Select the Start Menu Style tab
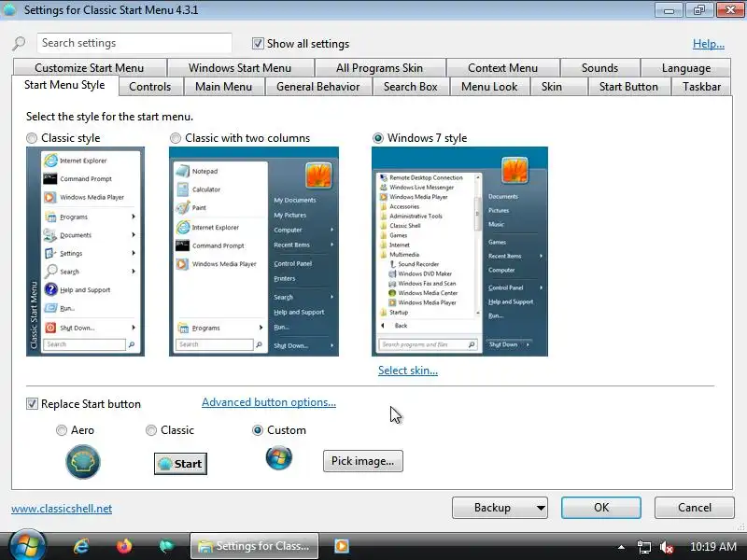Viewport: 747px width, 560px height. click(64, 85)
